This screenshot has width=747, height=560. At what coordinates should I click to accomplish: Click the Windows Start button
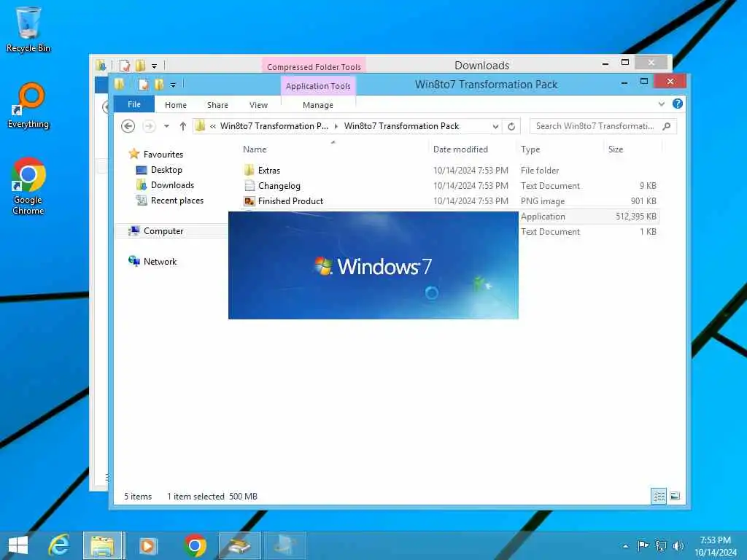coord(18,545)
